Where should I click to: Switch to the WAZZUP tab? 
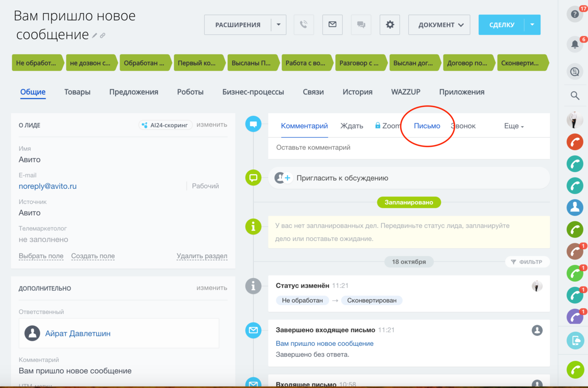pyautogui.click(x=406, y=92)
